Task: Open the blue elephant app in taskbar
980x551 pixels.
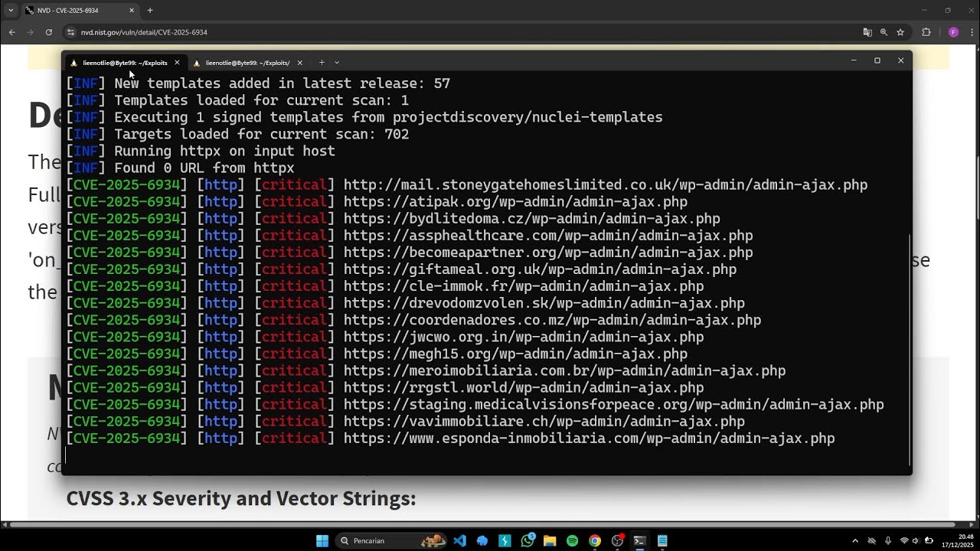Action: (x=482, y=541)
